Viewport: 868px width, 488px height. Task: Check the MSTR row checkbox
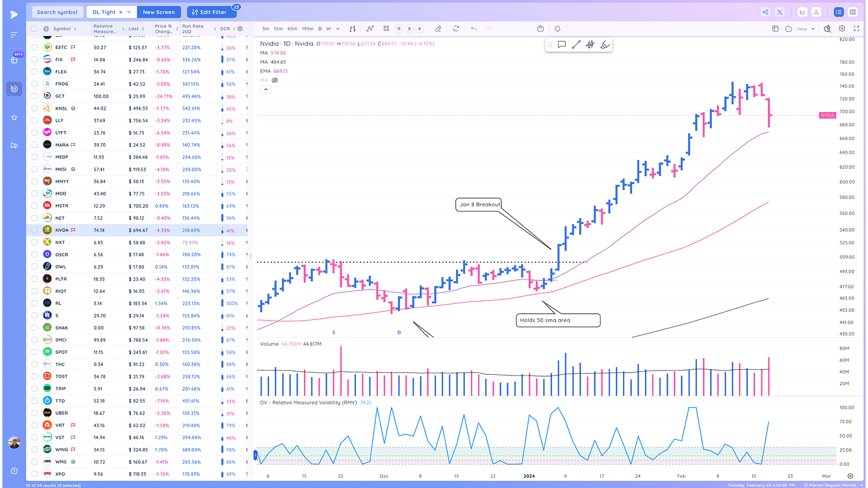click(x=34, y=206)
